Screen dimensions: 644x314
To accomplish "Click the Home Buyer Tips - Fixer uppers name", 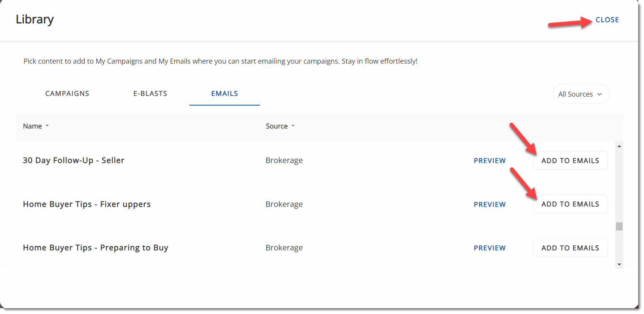I will pos(87,204).
